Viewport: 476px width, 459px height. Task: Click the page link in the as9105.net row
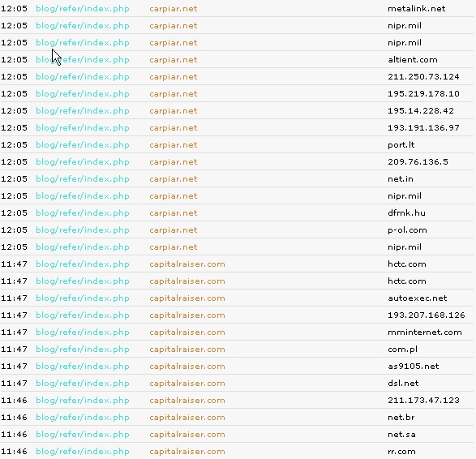coord(83,366)
